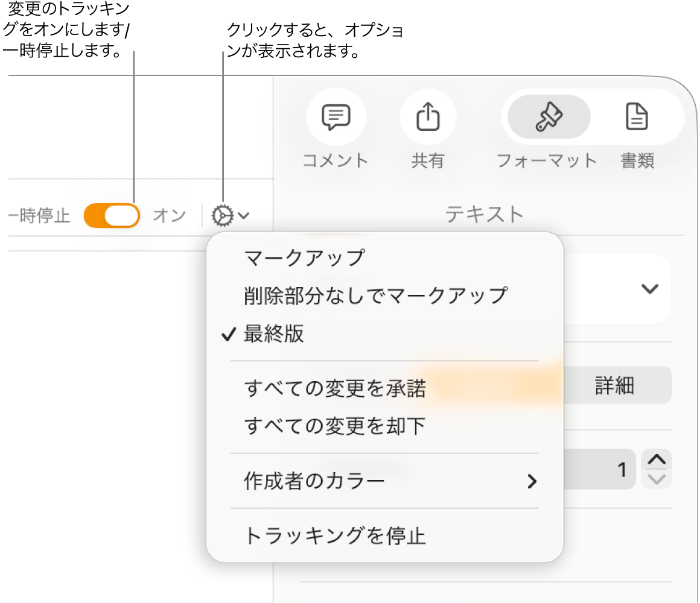Image resolution: width=700 pixels, height=603 pixels.
Task: Click the Comment speech bubble icon
Action: click(336, 117)
